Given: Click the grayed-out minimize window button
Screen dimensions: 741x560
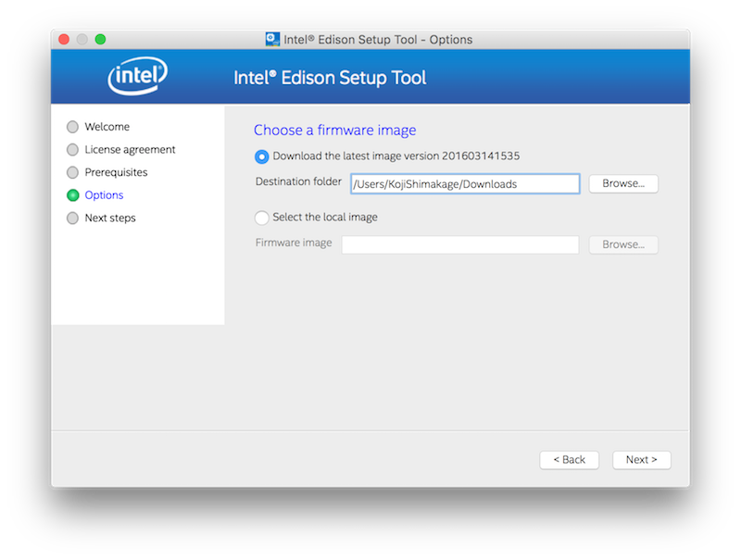Looking at the screenshot, I should [82, 39].
